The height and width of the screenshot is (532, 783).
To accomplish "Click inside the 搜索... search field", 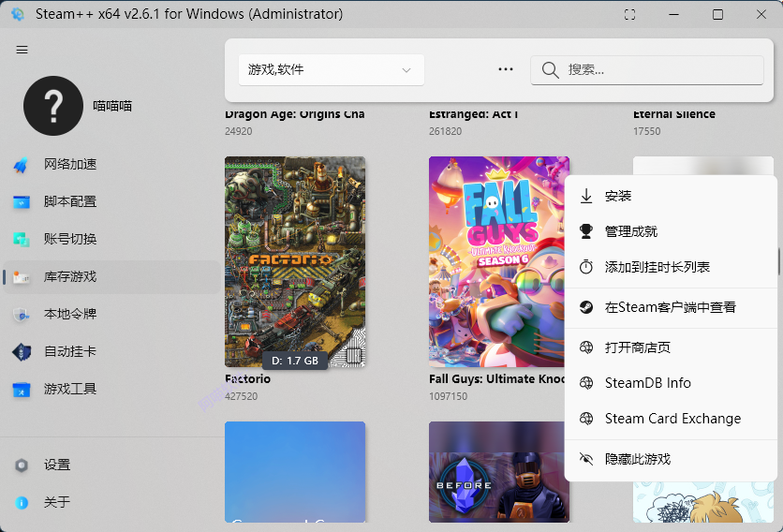I will (647, 70).
